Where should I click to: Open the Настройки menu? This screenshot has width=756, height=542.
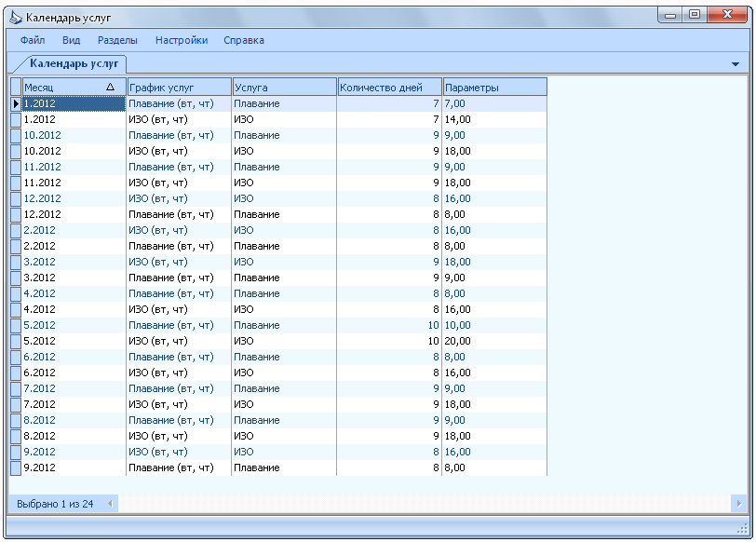click(182, 40)
